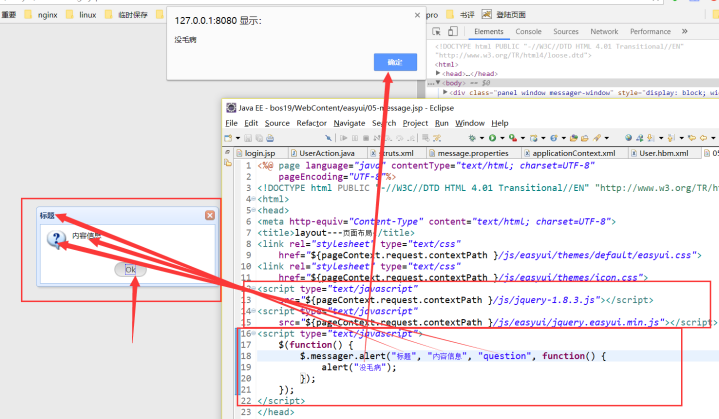Click the Open Type icon in Eclipse toolbar
The height and width of the screenshot is (419, 719).
click(574, 138)
